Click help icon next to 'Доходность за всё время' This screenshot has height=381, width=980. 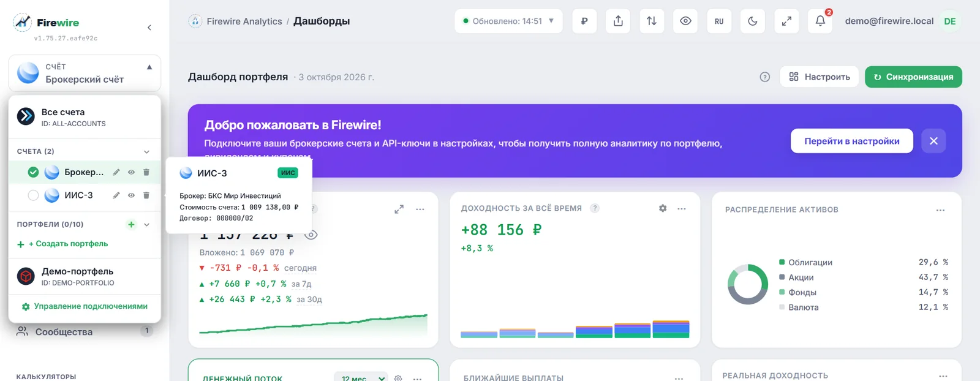594,208
